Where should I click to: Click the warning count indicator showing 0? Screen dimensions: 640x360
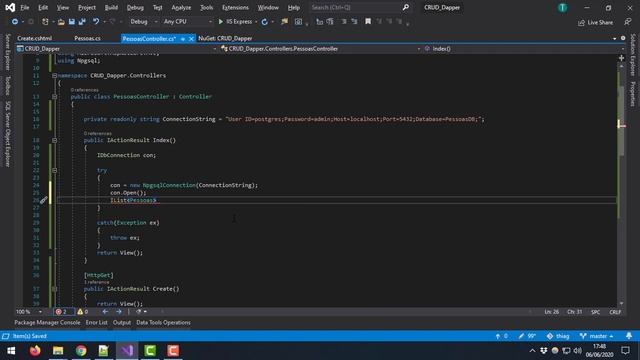tap(83, 312)
